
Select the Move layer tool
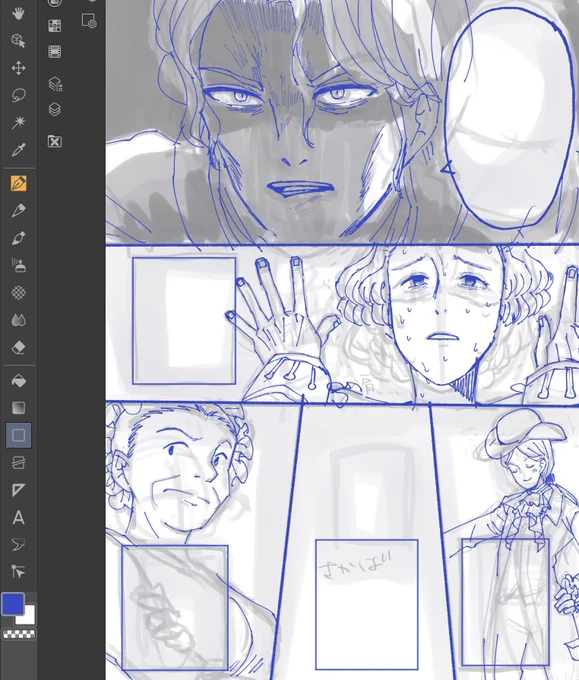[x=18, y=68]
